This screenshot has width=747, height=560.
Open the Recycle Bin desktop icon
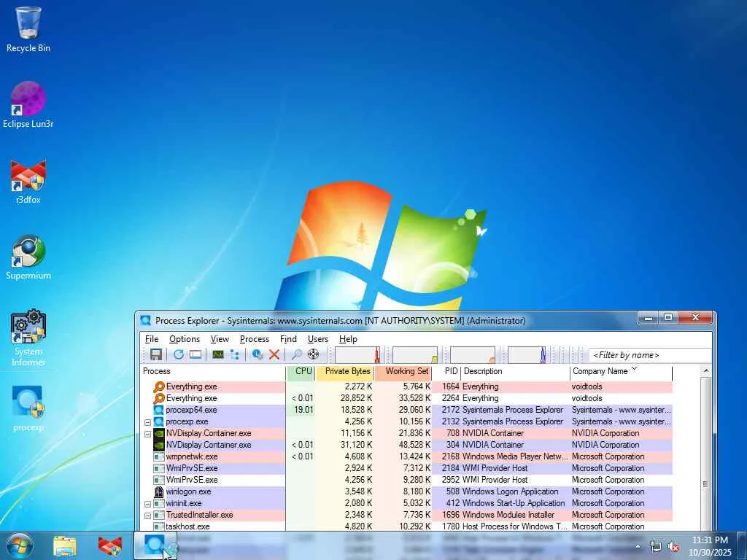28,29
